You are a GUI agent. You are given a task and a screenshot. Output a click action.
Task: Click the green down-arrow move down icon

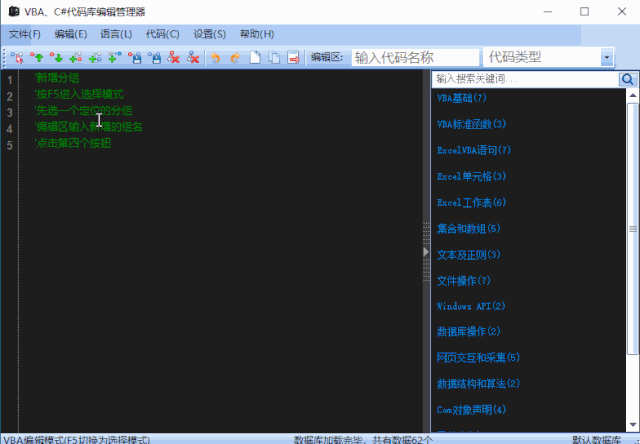56,58
